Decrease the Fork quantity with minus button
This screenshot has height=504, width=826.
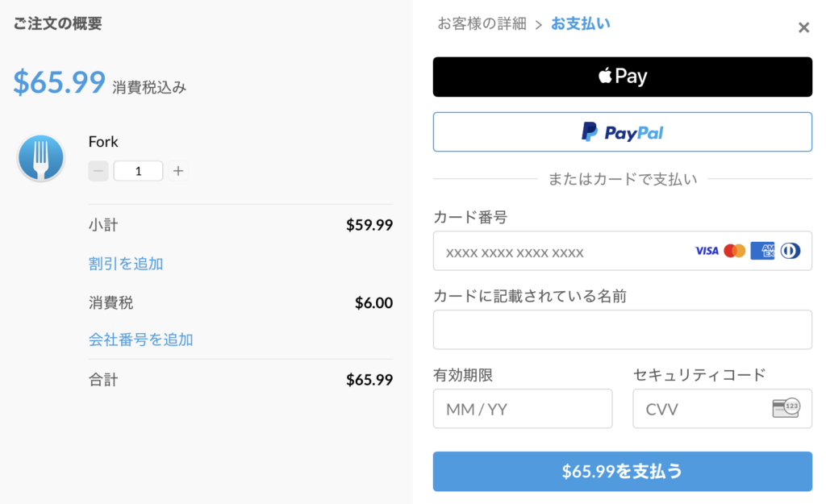(98, 171)
